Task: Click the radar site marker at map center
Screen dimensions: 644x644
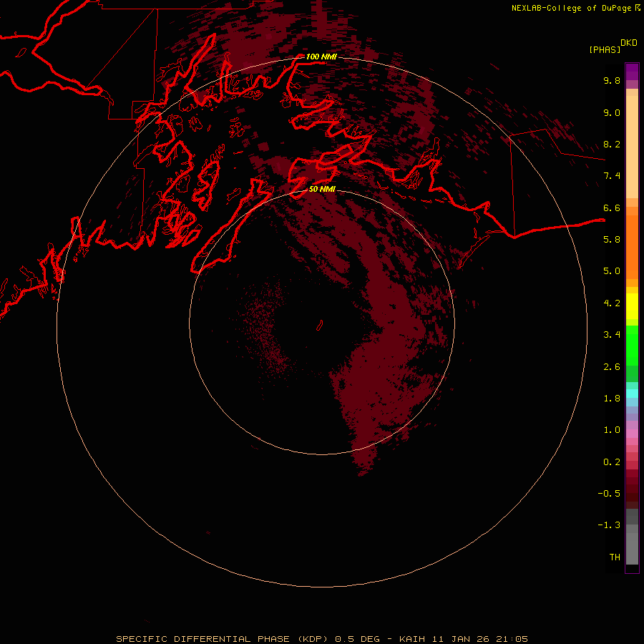Action: (x=320, y=326)
